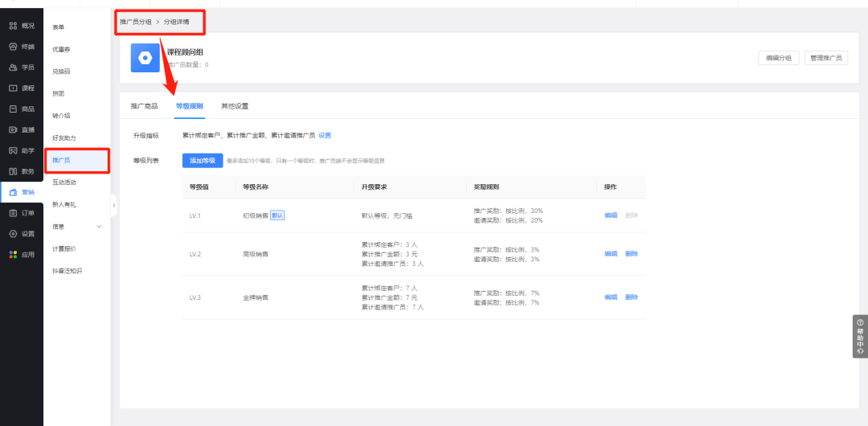Screen dimensions: 868x426
Task: Delete the LV.2 高级销售 level
Action: (x=631, y=254)
